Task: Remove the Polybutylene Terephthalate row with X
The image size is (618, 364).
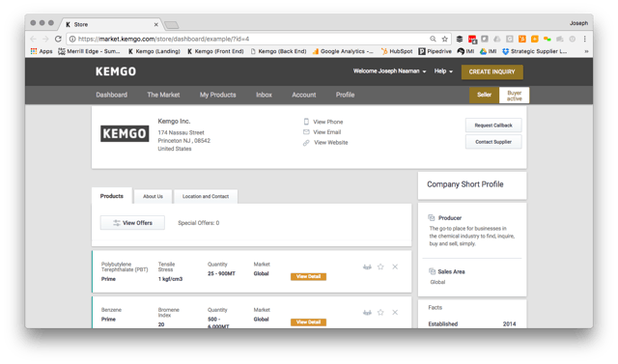Action: (x=395, y=266)
